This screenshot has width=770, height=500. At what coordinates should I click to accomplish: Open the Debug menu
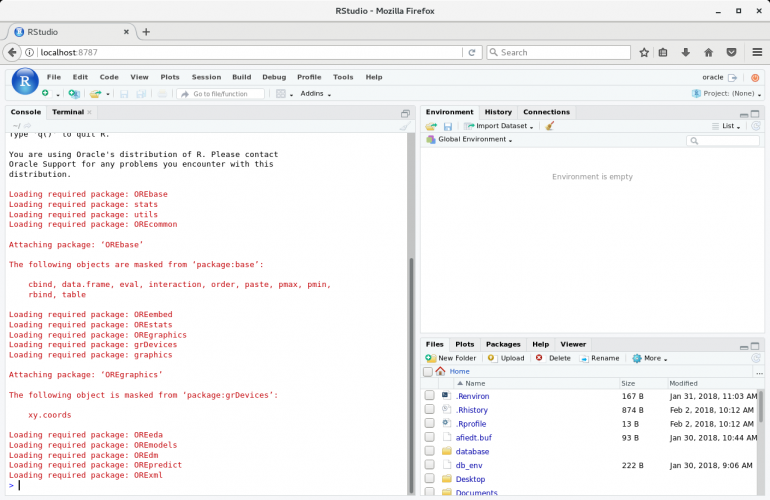click(274, 77)
